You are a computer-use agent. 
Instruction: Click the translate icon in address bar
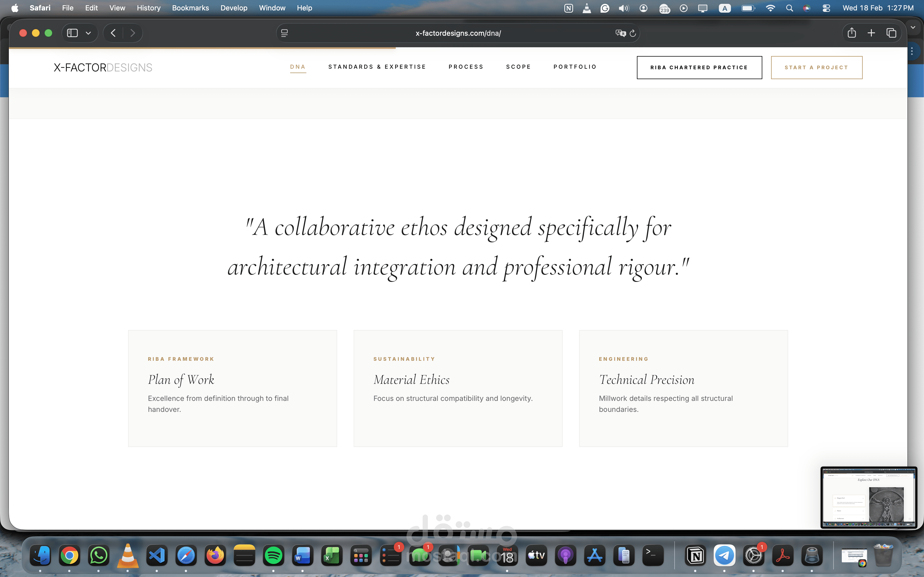click(x=620, y=33)
